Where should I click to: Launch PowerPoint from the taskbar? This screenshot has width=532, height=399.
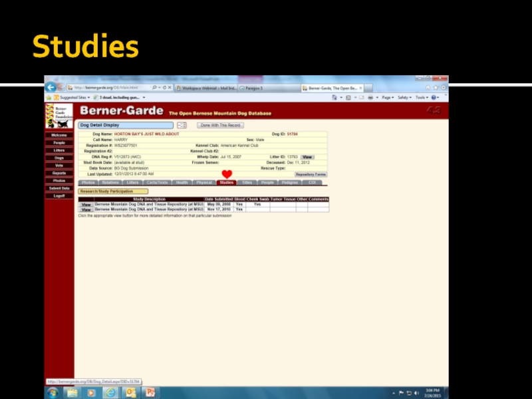[150, 392]
